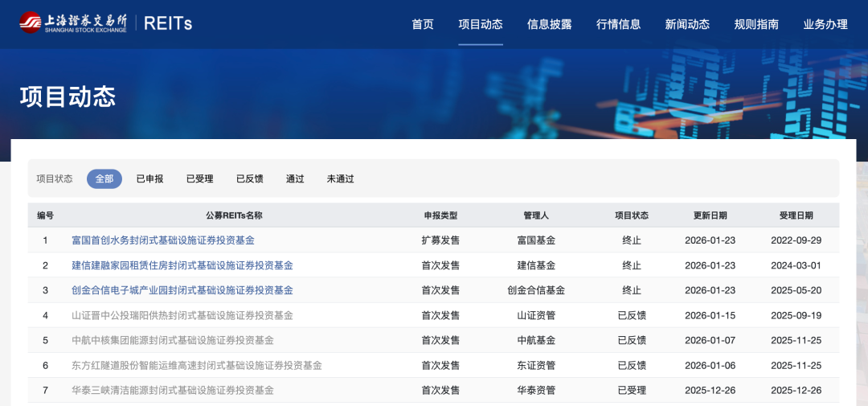The height and width of the screenshot is (406, 868).
Task: Filter projects by 已申报 status
Action: coord(149,178)
